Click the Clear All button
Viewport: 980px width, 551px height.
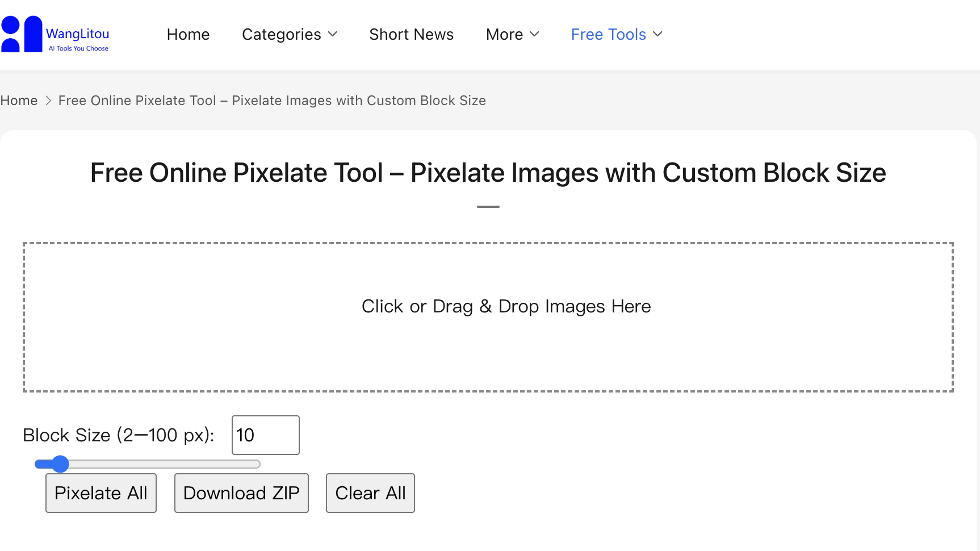370,493
